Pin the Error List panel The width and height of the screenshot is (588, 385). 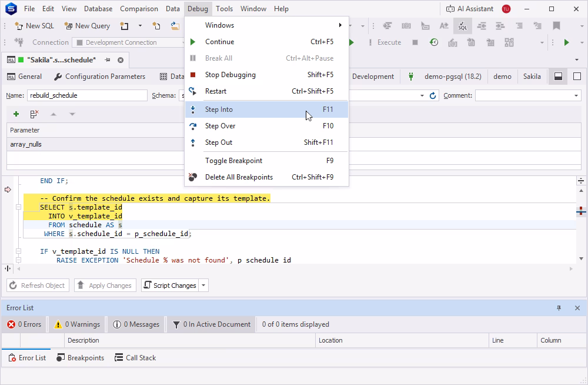coord(559,308)
